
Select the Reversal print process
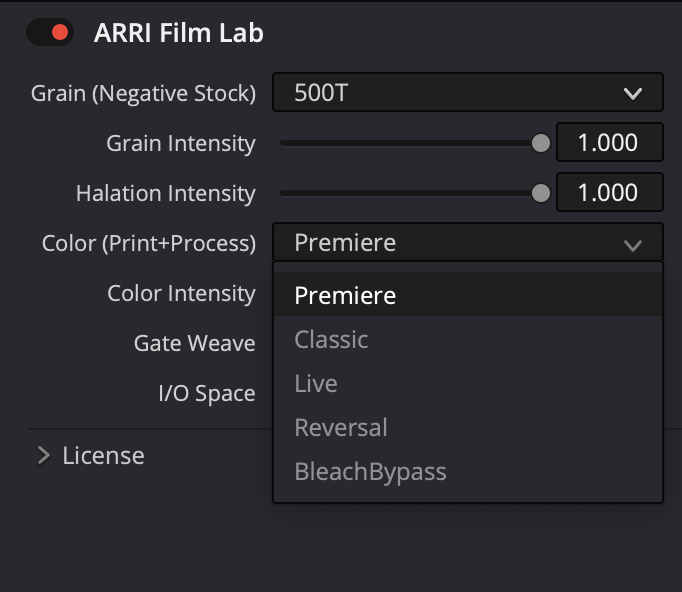341,428
